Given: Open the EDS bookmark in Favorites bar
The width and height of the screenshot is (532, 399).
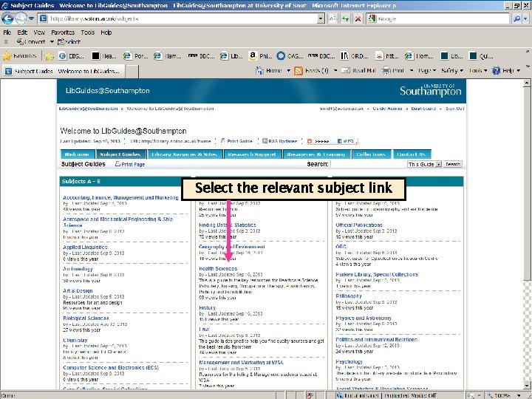Looking at the screenshot, I should click(x=71, y=56).
